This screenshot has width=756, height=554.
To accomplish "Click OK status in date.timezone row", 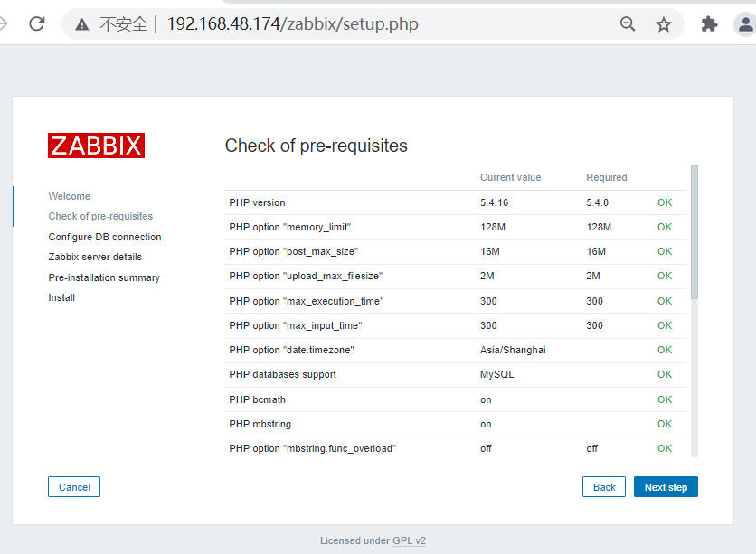I will tap(665, 350).
